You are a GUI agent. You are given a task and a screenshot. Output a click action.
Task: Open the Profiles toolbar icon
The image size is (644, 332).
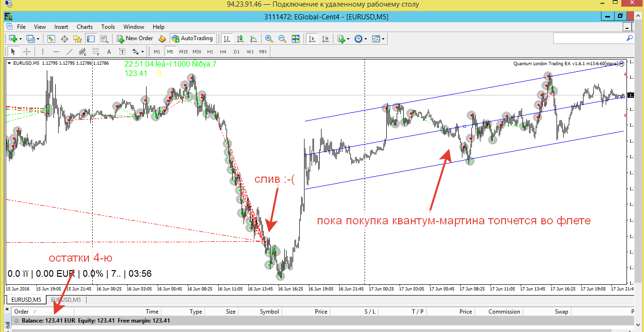31,39
